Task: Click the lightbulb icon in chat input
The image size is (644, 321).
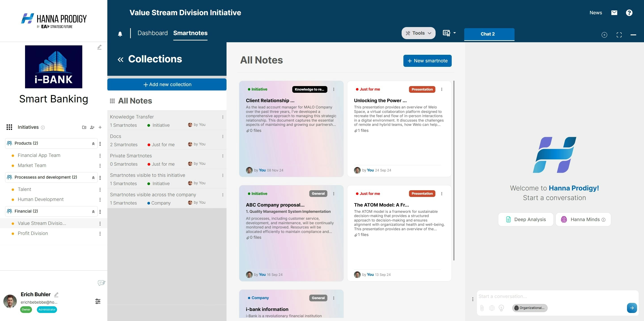Action: click(x=501, y=308)
